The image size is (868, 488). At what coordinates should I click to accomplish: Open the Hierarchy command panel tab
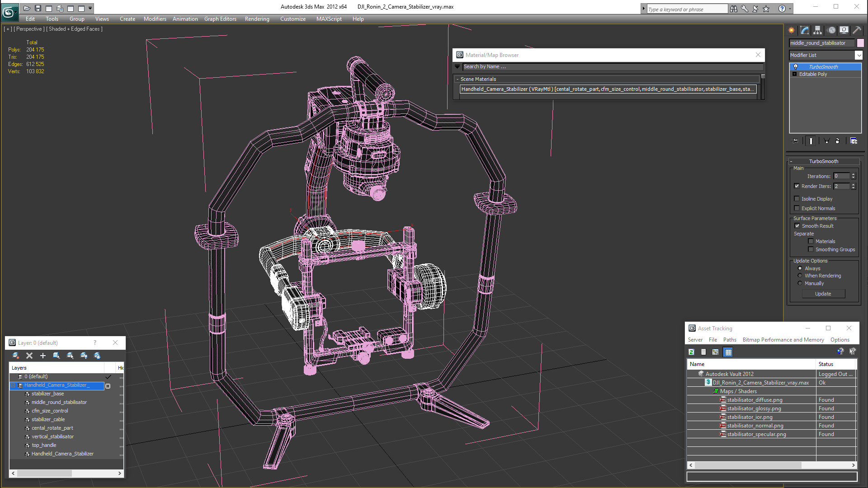pos(818,30)
